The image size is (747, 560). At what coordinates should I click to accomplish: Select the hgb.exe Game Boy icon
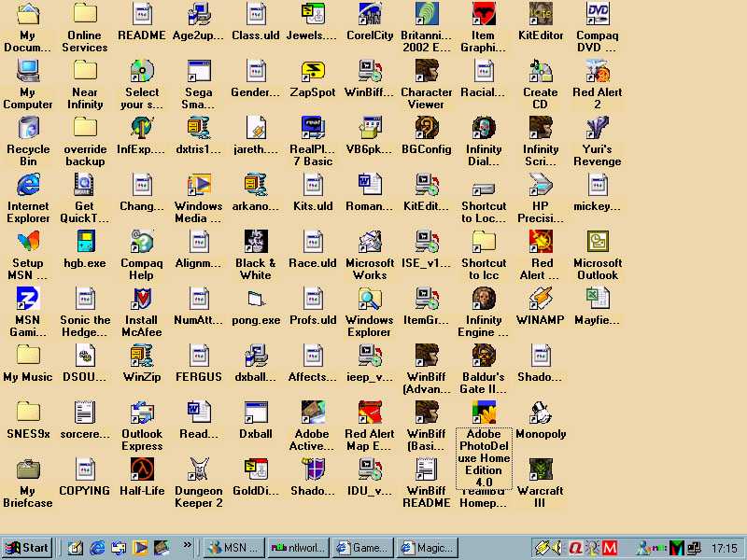click(x=85, y=242)
